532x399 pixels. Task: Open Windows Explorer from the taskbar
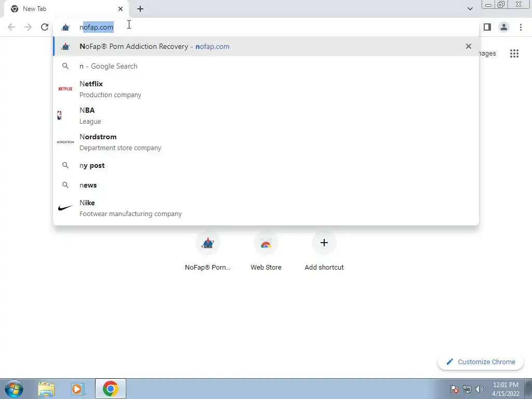46,389
